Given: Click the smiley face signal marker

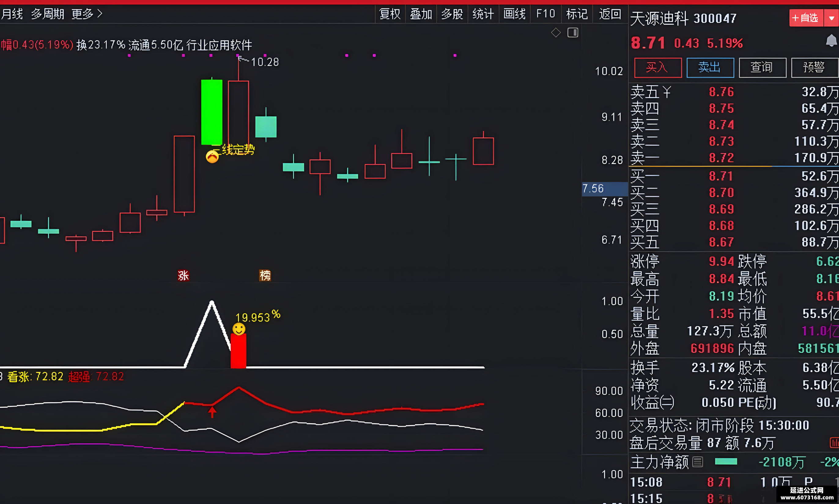Looking at the screenshot, I should pyautogui.click(x=239, y=329).
